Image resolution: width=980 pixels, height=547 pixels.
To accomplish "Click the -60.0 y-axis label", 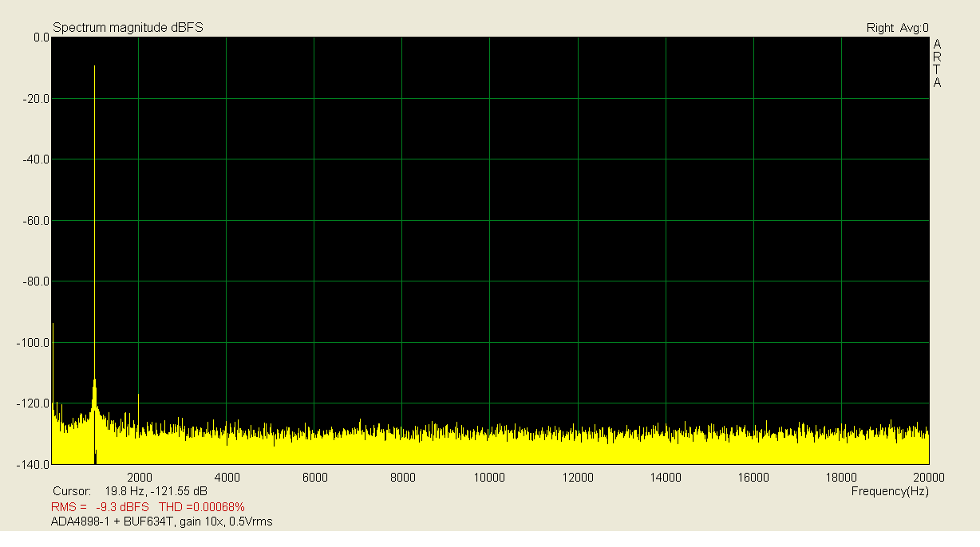I will (x=38, y=221).
